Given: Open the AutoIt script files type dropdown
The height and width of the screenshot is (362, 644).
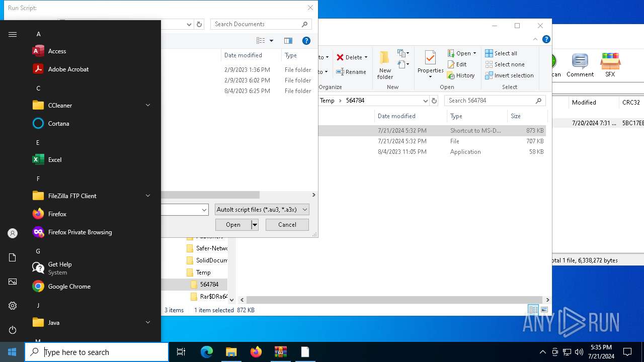Looking at the screenshot, I should click(262, 210).
